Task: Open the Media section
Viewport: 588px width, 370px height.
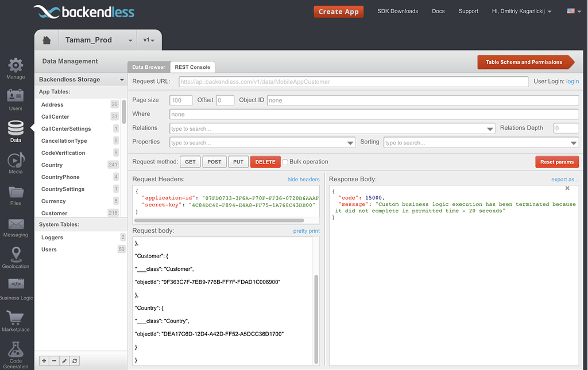Action: (x=16, y=162)
